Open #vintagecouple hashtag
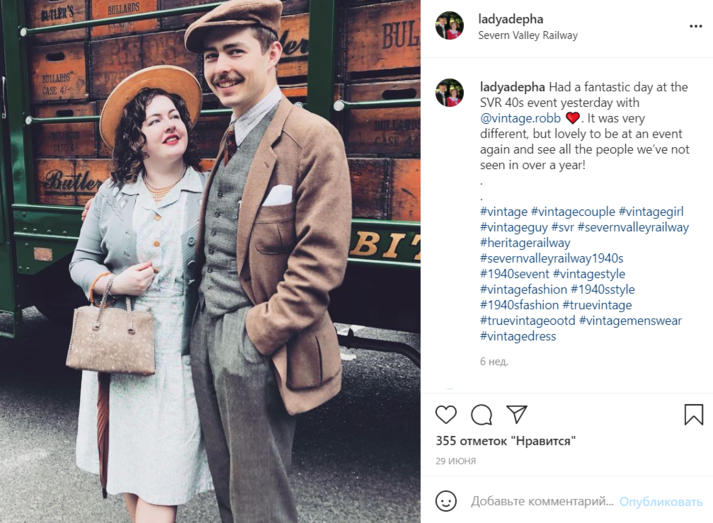The width and height of the screenshot is (713, 523). pyautogui.click(x=573, y=211)
